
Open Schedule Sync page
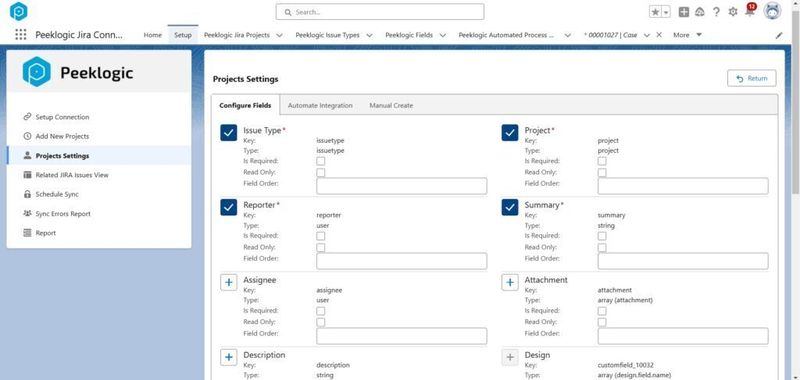(x=57, y=194)
